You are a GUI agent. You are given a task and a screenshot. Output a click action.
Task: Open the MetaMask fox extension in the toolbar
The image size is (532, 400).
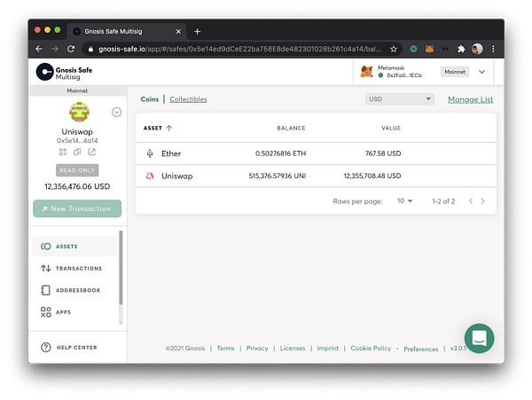pos(429,49)
